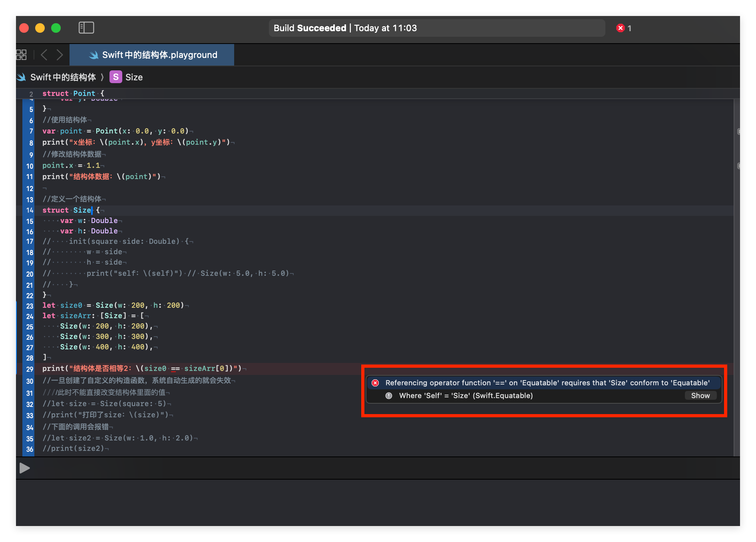
Task: Open Swift中的结构体 breadcrumb item
Action: 63,77
